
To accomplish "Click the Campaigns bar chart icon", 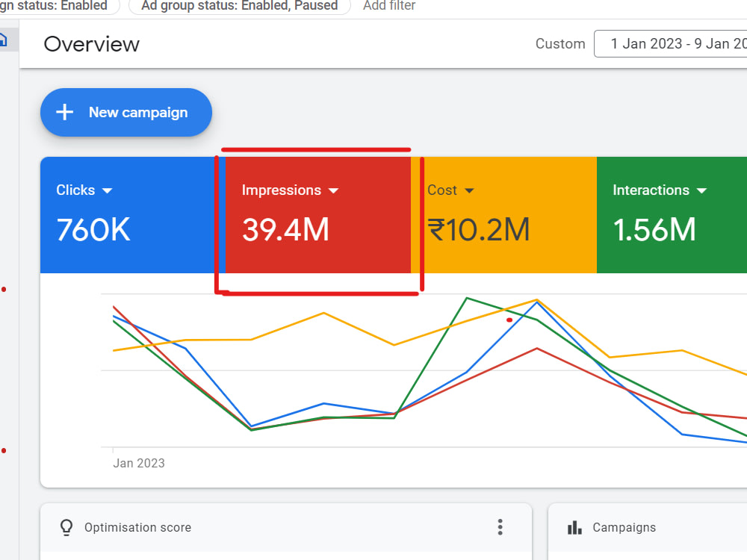I will coord(574,528).
